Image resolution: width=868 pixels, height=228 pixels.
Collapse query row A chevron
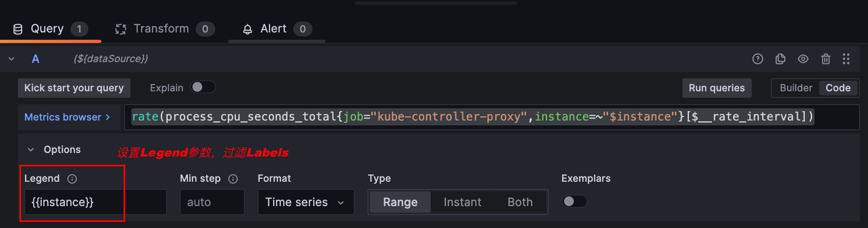click(11, 59)
